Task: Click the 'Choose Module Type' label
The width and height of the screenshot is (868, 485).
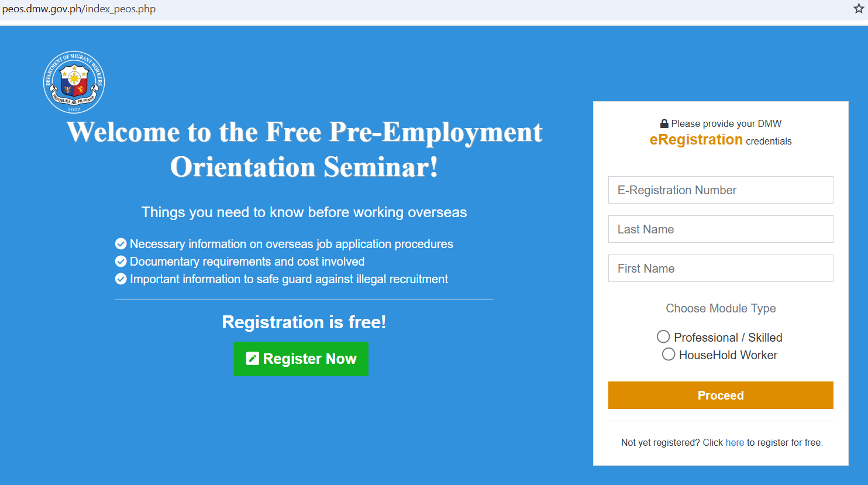Action: click(721, 308)
